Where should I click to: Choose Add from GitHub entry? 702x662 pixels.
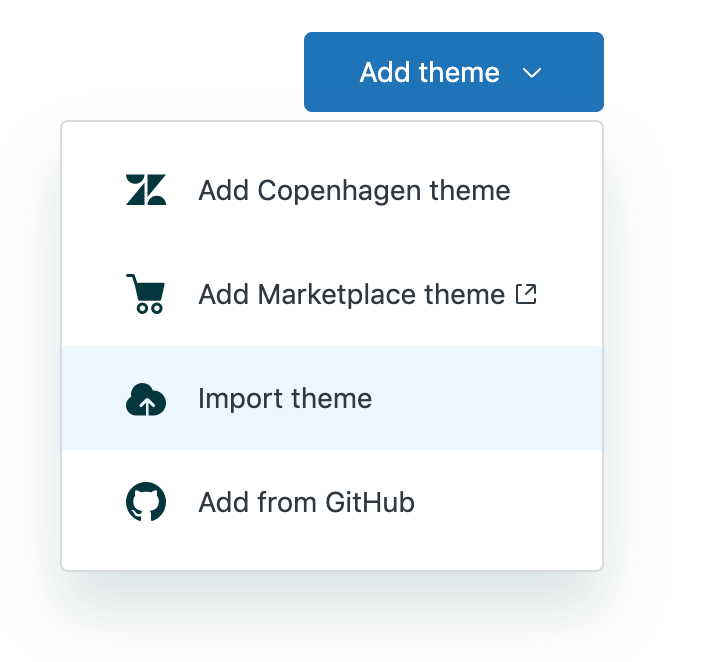click(332, 502)
